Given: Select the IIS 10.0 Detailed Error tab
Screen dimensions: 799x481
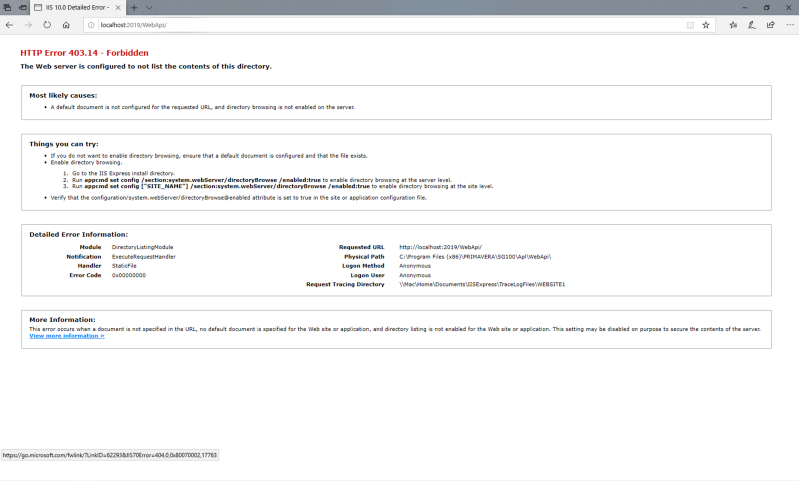Looking at the screenshot, I should coord(75,7).
